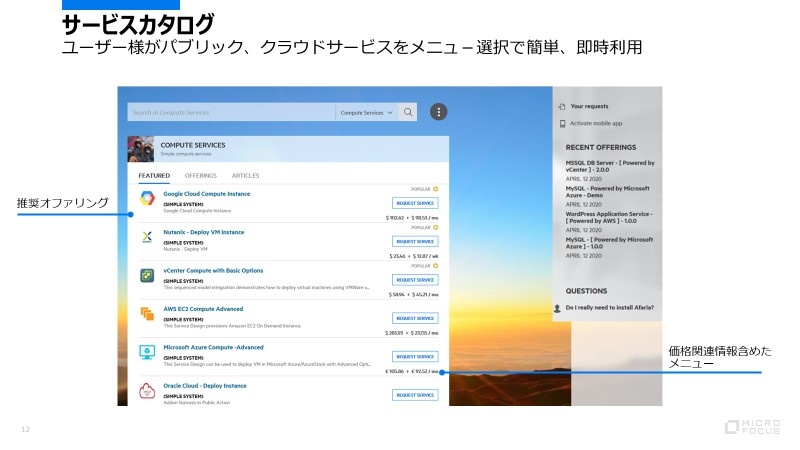Open the vCenter Compute with Basic Options link
800x450 pixels.
pos(213,270)
